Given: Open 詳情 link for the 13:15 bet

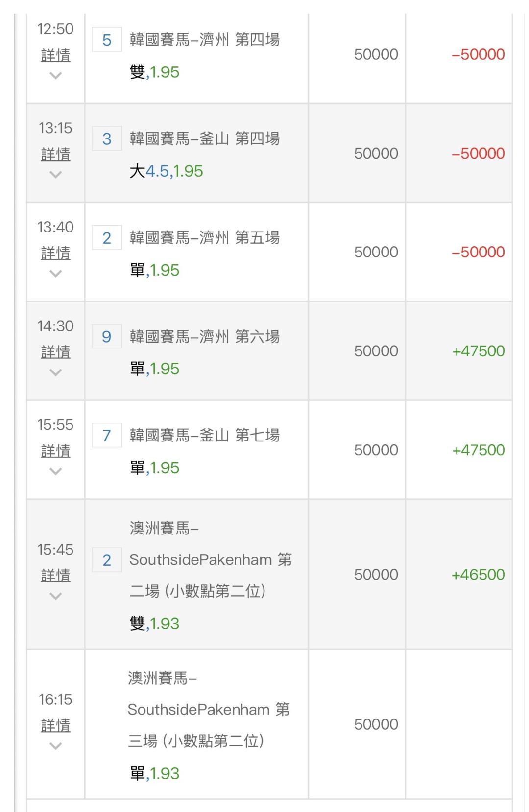Looking at the screenshot, I should click(x=55, y=154).
